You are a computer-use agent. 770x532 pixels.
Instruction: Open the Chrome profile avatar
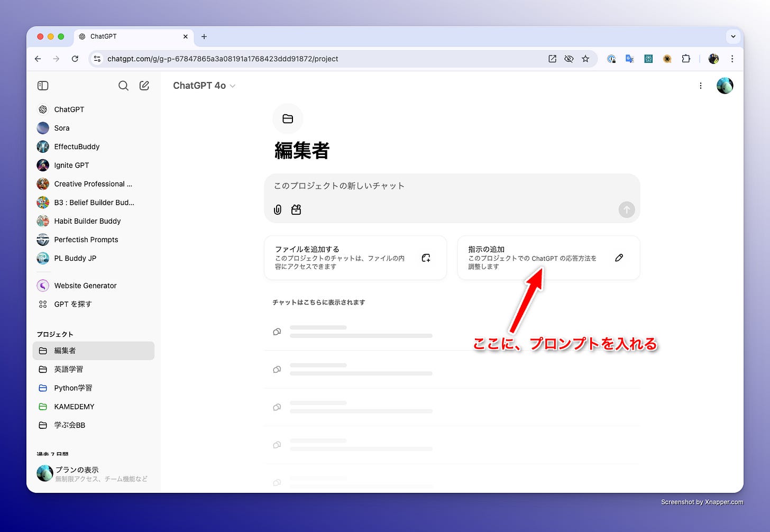(713, 59)
